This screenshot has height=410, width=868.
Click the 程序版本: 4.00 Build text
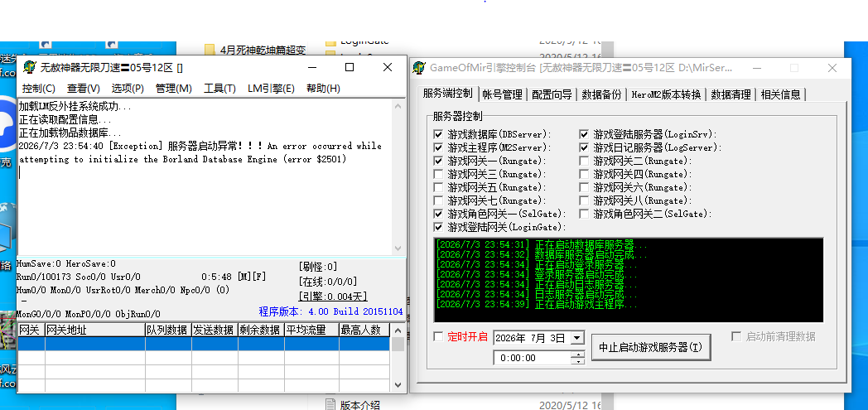point(330,311)
